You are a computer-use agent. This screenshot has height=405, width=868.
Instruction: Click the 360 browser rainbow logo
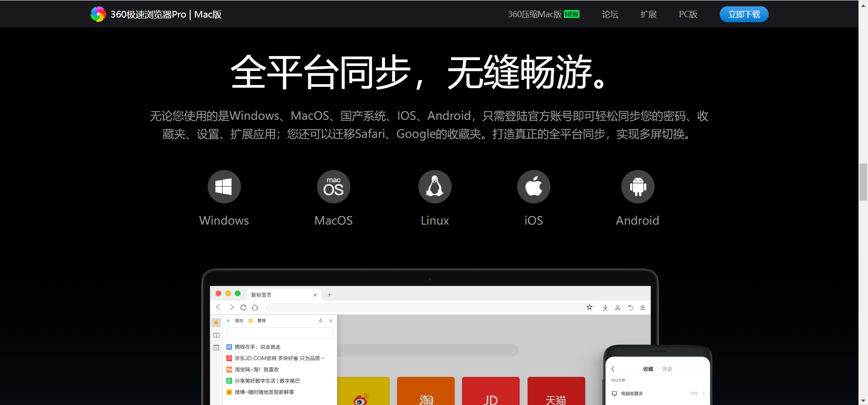[98, 14]
